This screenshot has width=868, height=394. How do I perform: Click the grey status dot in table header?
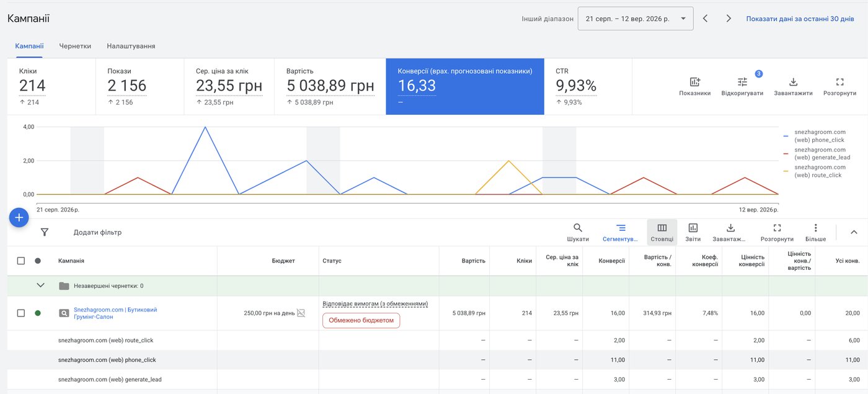point(38,261)
